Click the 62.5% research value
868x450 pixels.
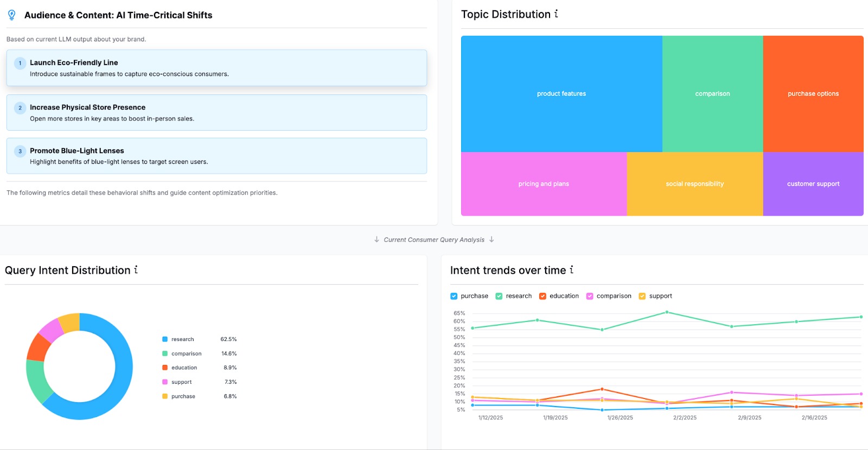(x=228, y=339)
